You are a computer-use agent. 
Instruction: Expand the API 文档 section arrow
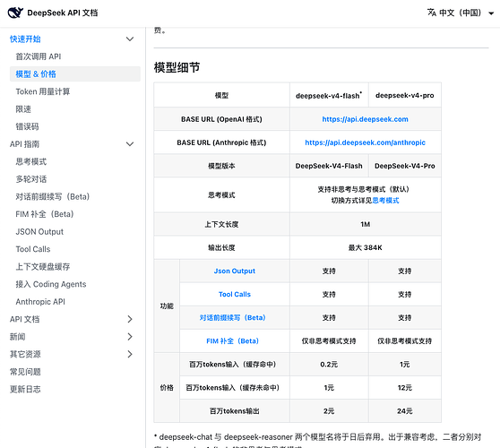[130, 319]
